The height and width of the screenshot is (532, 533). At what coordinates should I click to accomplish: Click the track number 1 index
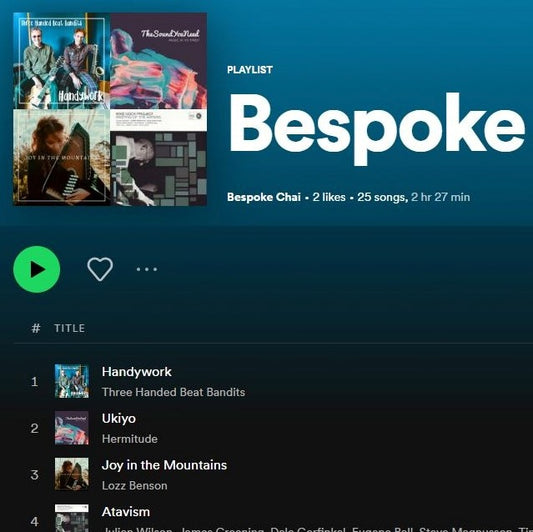point(34,381)
